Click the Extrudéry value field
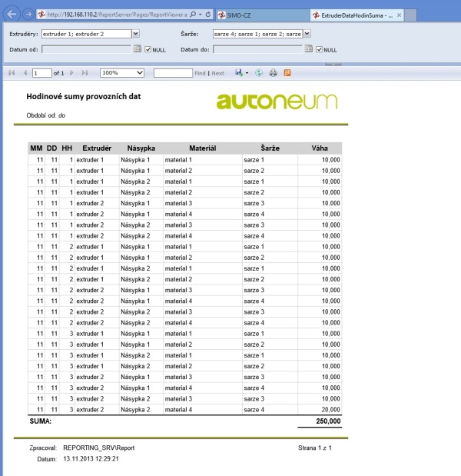This screenshot has width=461, height=476. (x=86, y=34)
